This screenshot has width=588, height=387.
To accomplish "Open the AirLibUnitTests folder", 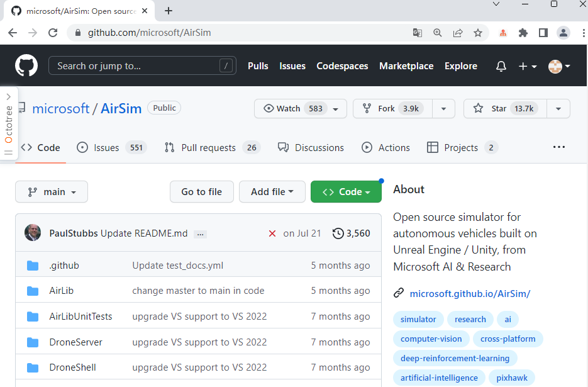I will coord(80,317).
